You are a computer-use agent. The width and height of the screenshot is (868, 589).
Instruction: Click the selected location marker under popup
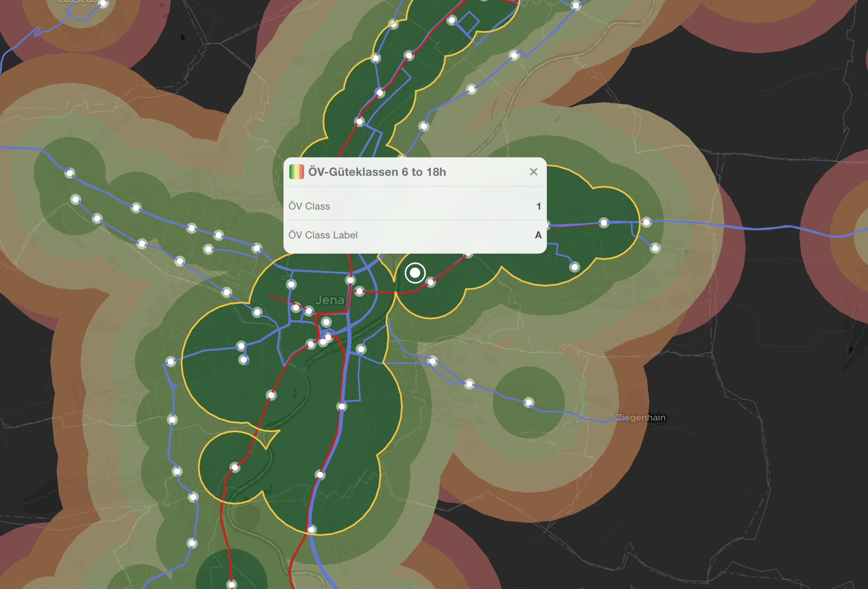(415, 273)
